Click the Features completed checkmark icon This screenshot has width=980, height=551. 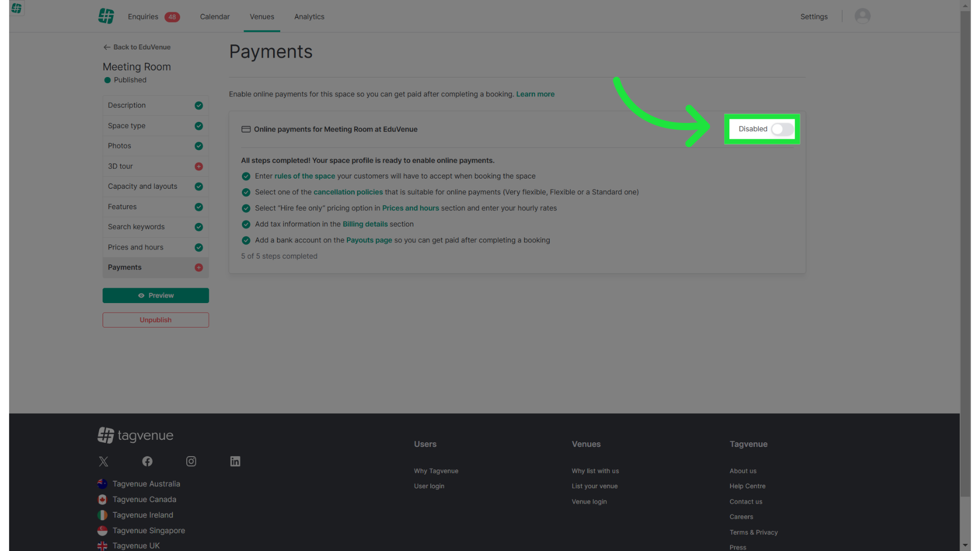(199, 207)
